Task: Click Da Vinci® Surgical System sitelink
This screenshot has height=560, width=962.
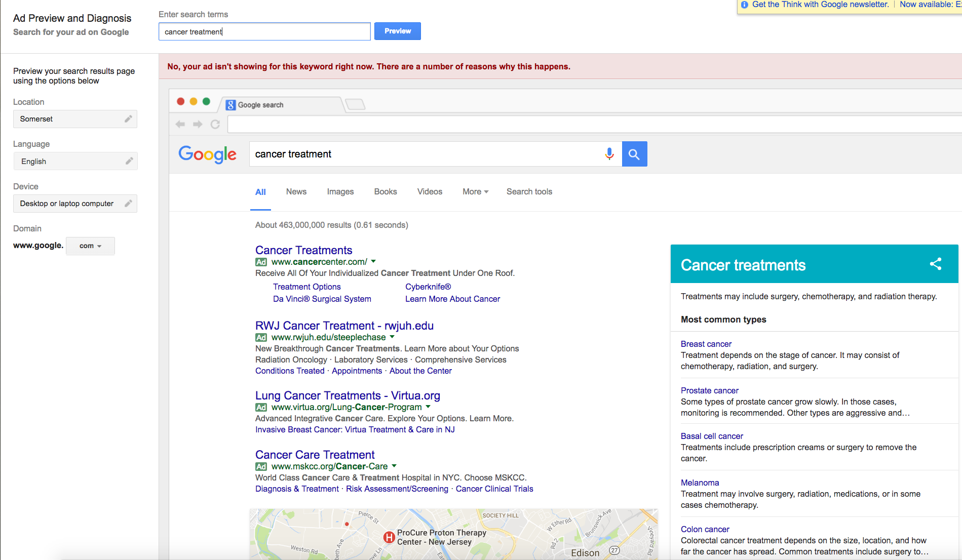Action: (x=322, y=299)
